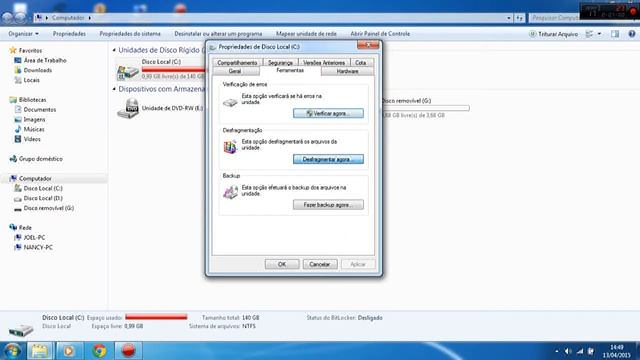
Task: Start defragmentation with Desfragmentar agora
Action: 328,159
